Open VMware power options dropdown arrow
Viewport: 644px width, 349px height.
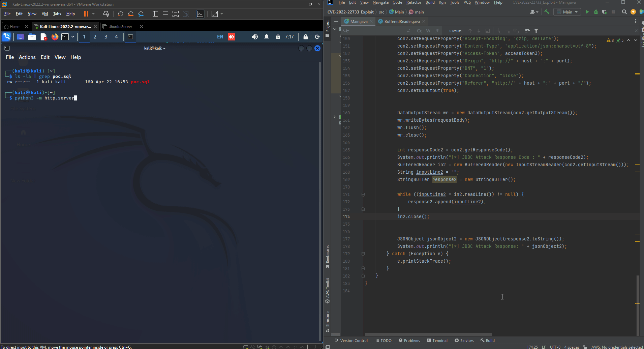[93, 14]
